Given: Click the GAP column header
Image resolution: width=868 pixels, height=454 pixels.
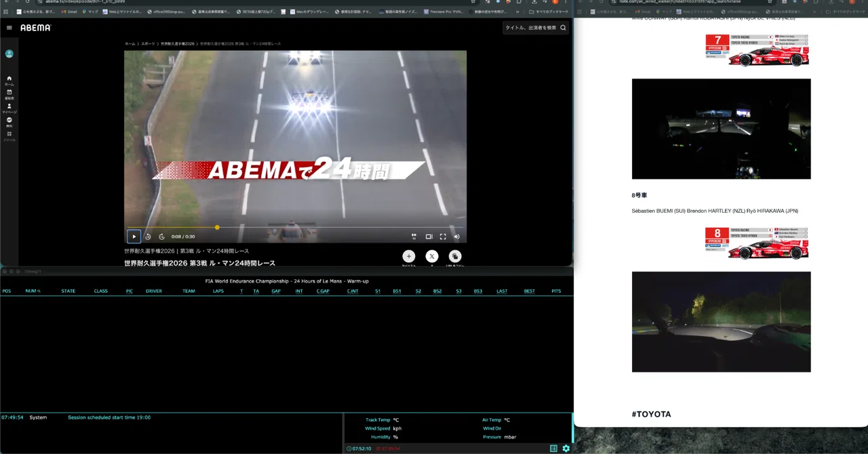Looking at the screenshot, I should tap(276, 291).
